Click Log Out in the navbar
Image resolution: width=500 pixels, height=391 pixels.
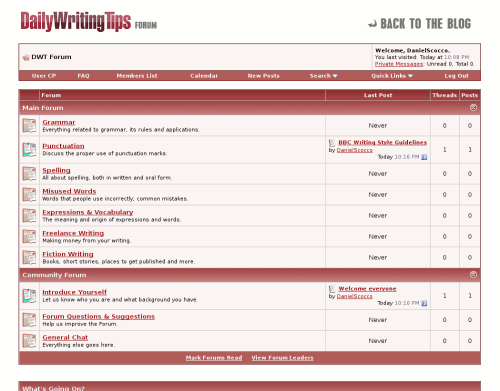tap(456, 76)
